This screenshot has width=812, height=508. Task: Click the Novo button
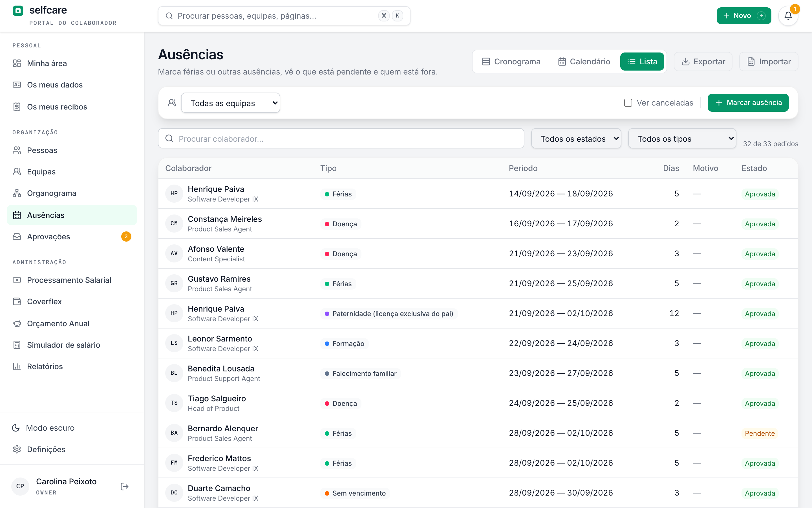(744, 16)
